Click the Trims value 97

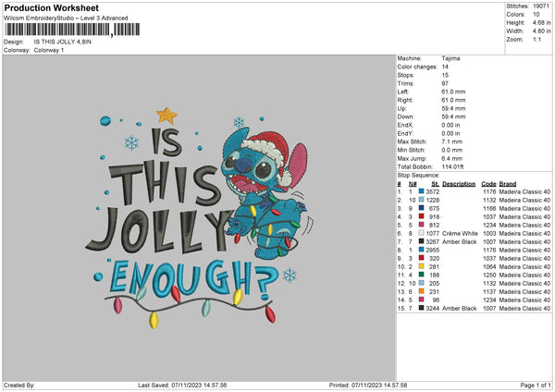tap(445, 83)
